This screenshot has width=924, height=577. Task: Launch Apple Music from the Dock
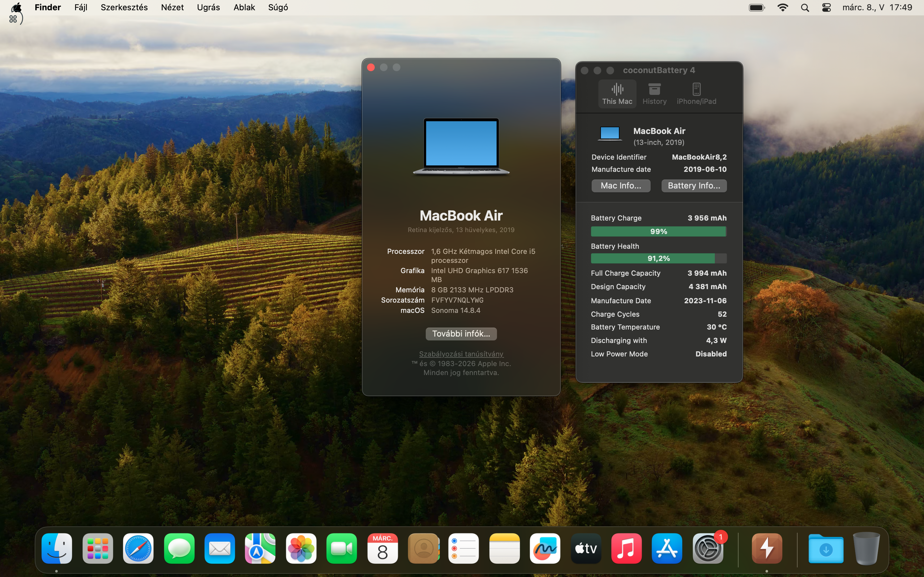(626, 548)
